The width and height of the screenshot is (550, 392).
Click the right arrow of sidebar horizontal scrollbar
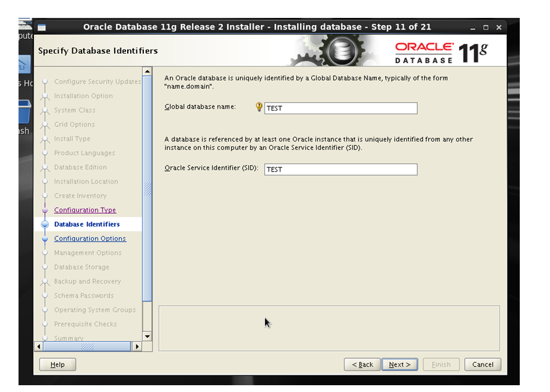(x=137, y=346)
